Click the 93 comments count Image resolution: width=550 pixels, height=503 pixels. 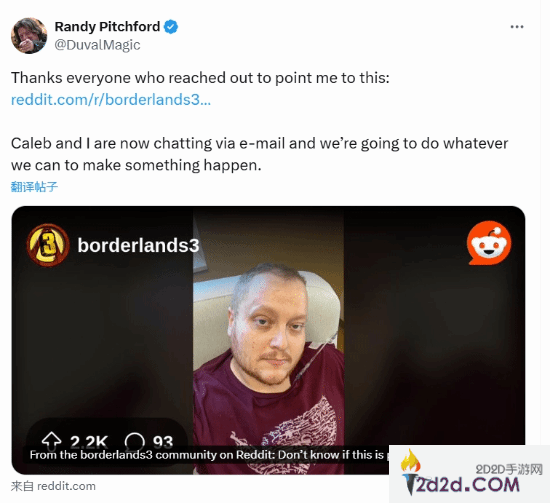(163, 442)
